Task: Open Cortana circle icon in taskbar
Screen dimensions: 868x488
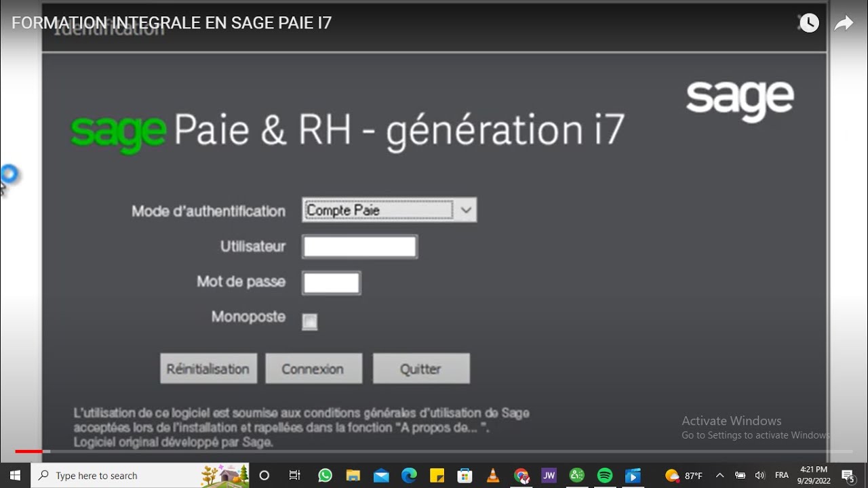Action: tap(264, 475)
